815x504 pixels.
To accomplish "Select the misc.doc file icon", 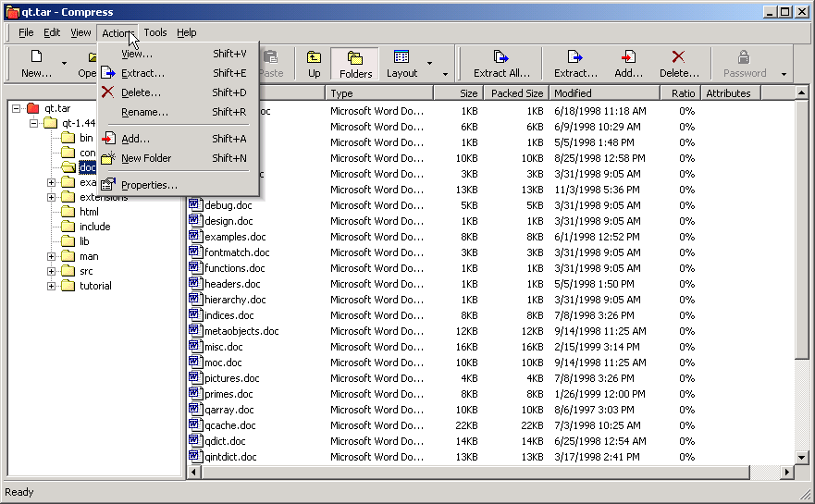I will tap(195, 346).
